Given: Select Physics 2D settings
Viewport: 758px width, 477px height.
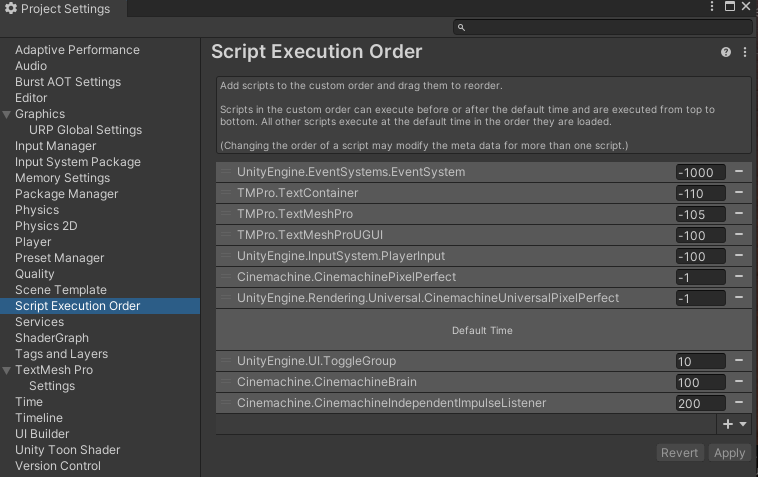Looking at the screenshot, I should coord(46,226).
